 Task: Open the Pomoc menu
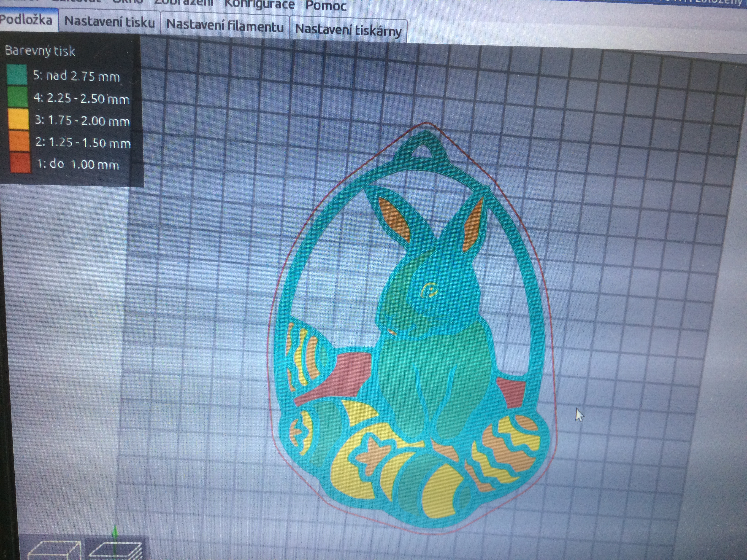pos(326,6)
